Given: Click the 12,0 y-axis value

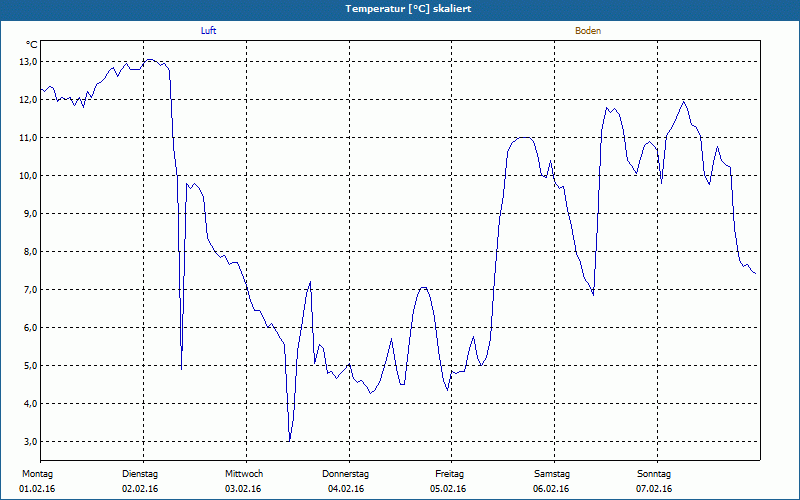Looking at the screenshot, I should click(28, 99).
